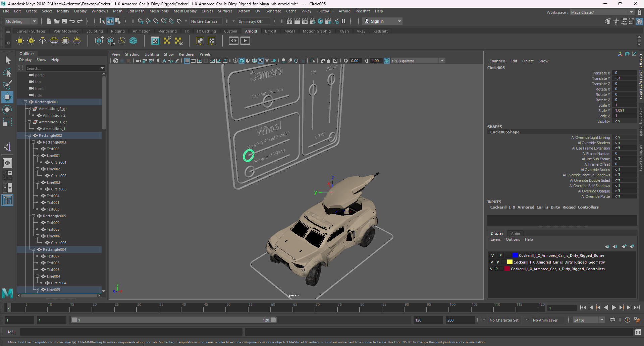This screenshot has height=346, width=644.
Task: Create Arnold photometric light shelf icon
Action: point(43,41)
